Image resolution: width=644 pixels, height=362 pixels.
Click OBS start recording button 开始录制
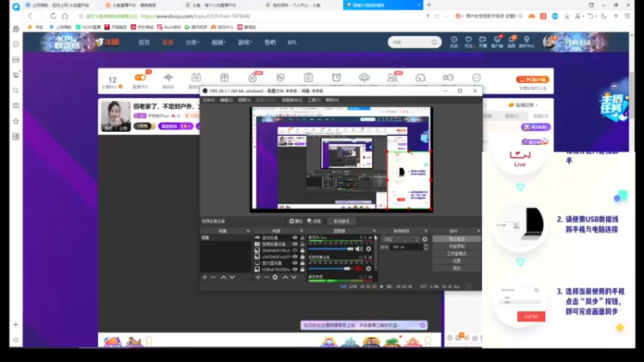(x=456, y=246)
